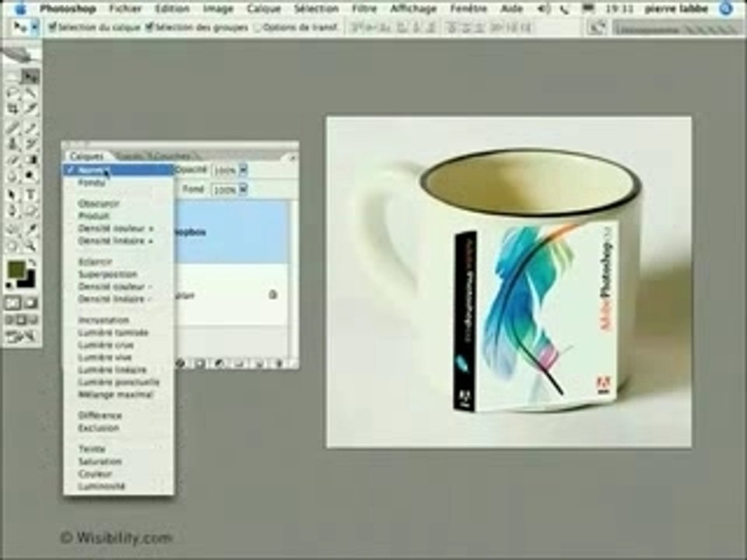Select the Magic Wand tool
Viewport: 747px width, 560px height.
point(30,93)
